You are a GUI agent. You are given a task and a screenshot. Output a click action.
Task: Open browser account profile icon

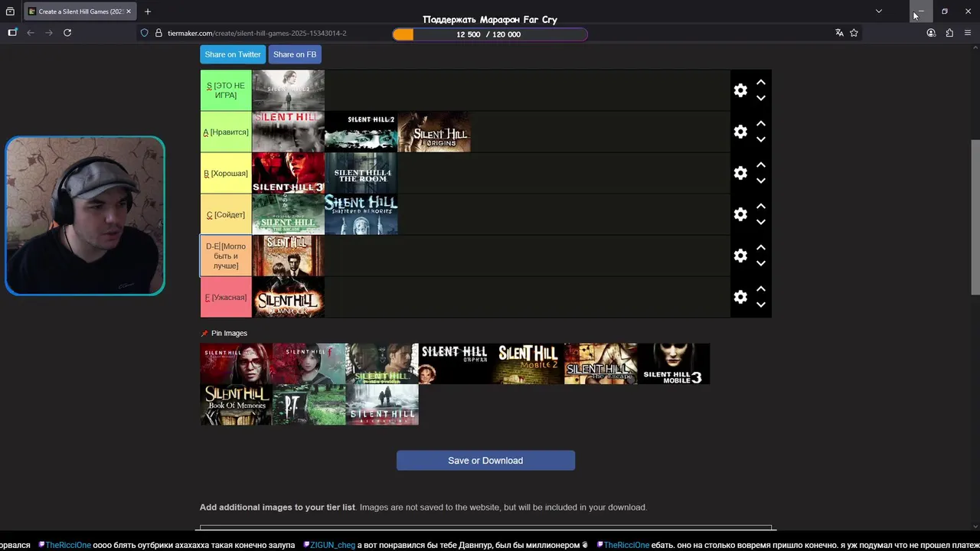[x=931, y=33]
